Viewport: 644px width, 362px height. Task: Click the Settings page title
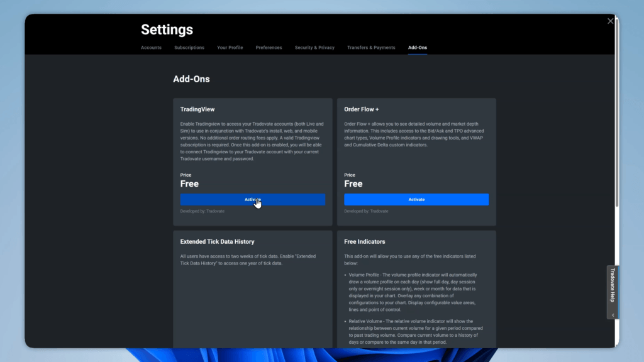click(167, 30)
